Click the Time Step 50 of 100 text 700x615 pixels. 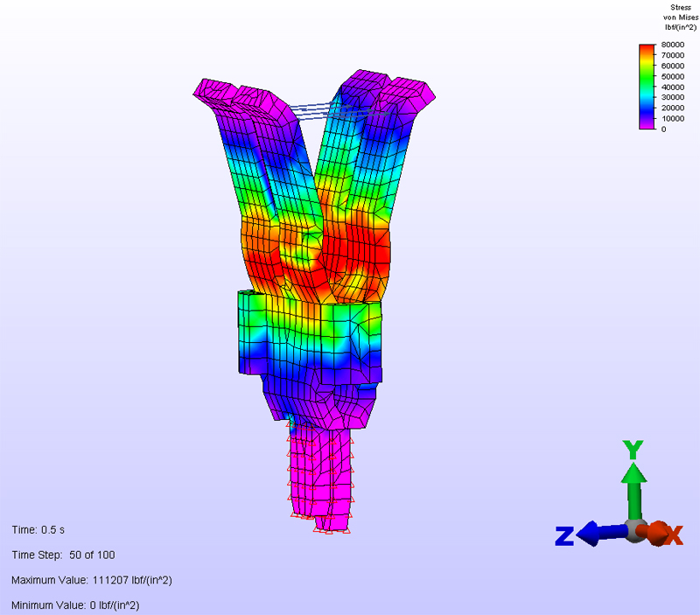click(x=63, y=555)
